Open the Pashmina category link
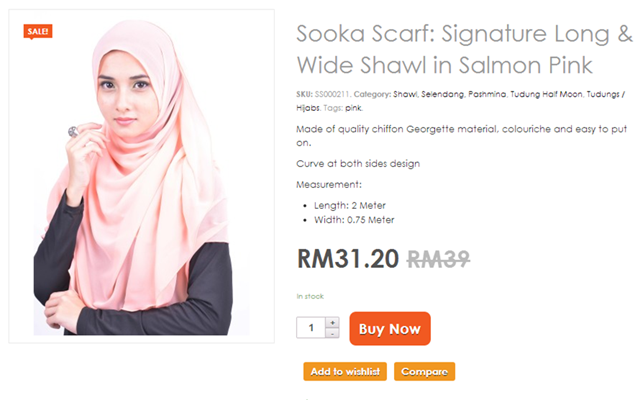 (487, 94)
